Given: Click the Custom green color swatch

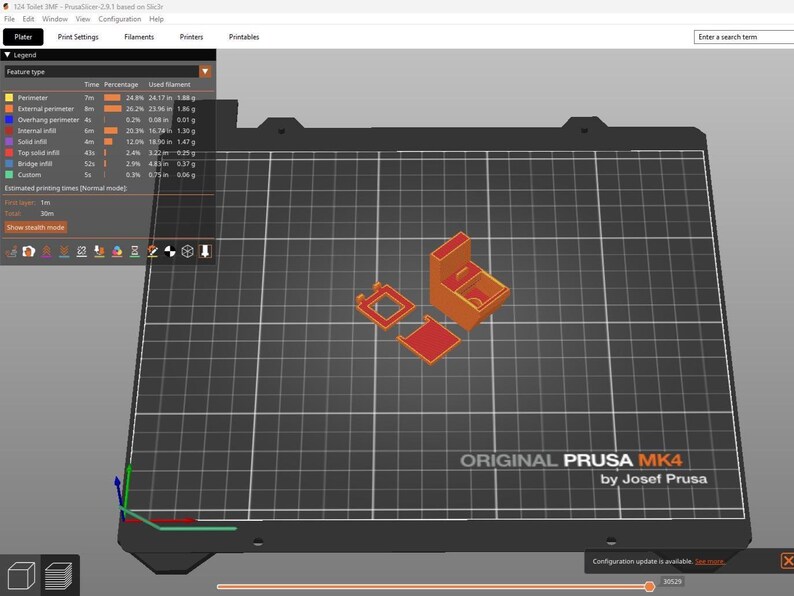Looking at the screenshot, I should 9,175.
